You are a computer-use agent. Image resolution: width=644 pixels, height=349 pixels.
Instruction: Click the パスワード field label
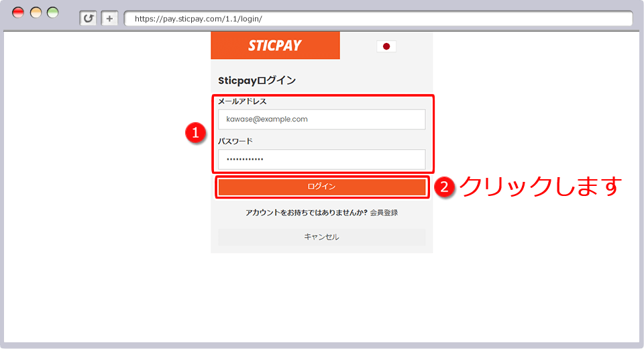[235, 141]
